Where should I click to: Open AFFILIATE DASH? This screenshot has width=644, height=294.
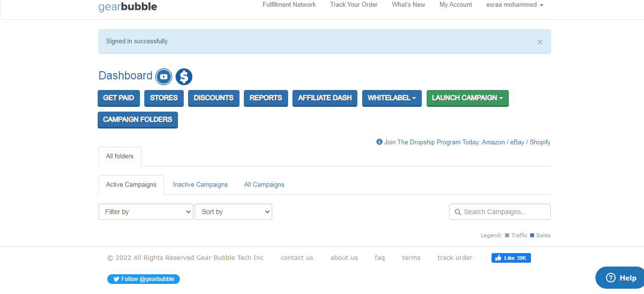325,98
